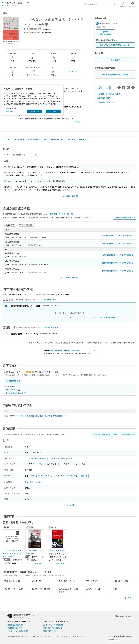Click 必要最小限 cookie button
139x644 pixels.
35,112
